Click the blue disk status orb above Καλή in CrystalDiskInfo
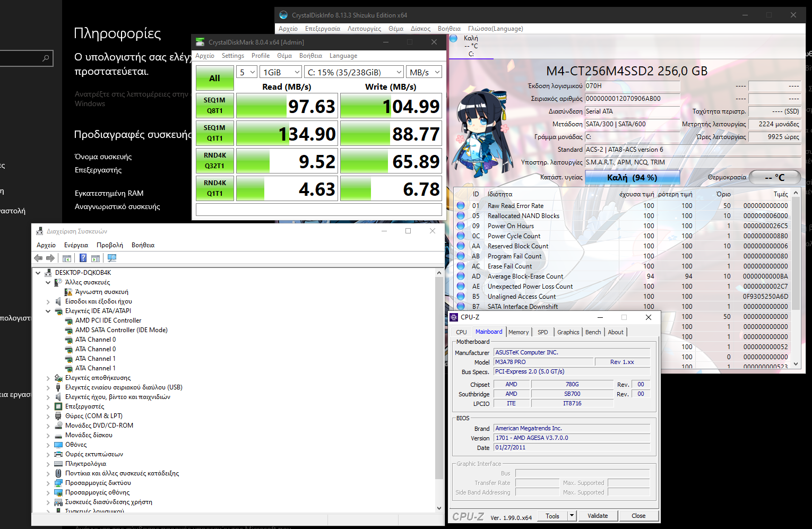 click(454, 38)
